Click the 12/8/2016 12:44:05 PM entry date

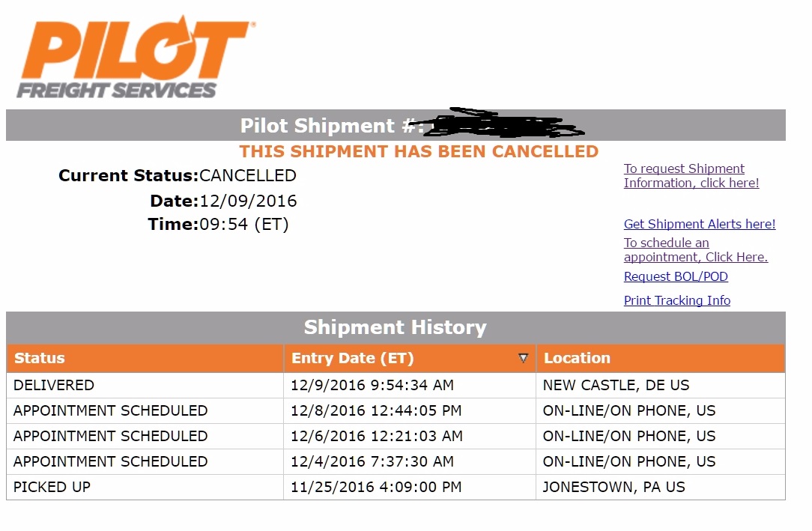[x=376, y=410]
